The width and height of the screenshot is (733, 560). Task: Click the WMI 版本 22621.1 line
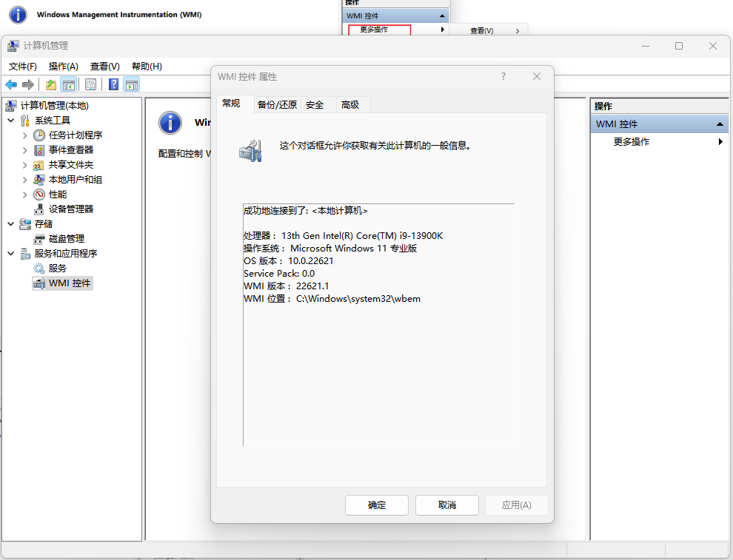(286, 286)
